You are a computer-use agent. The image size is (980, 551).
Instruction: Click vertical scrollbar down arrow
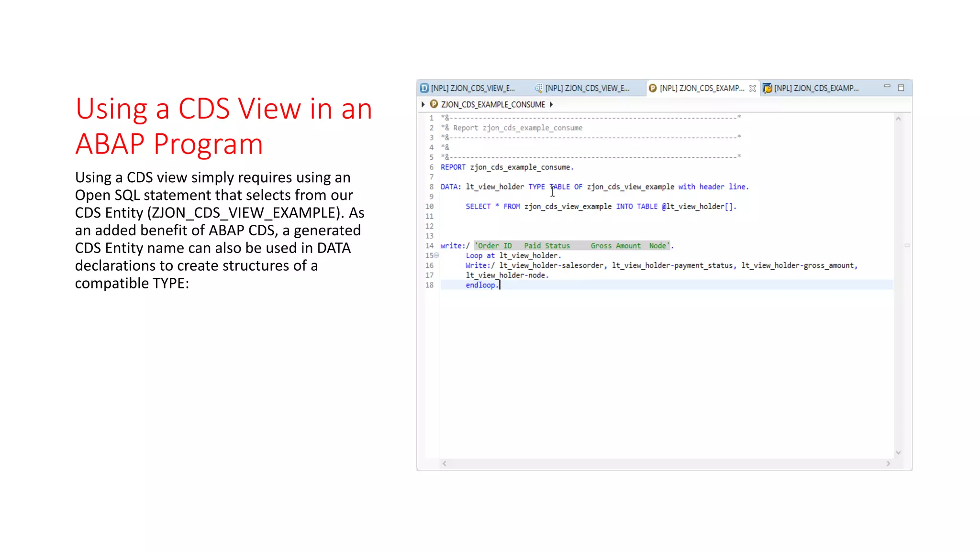(898, 452)
